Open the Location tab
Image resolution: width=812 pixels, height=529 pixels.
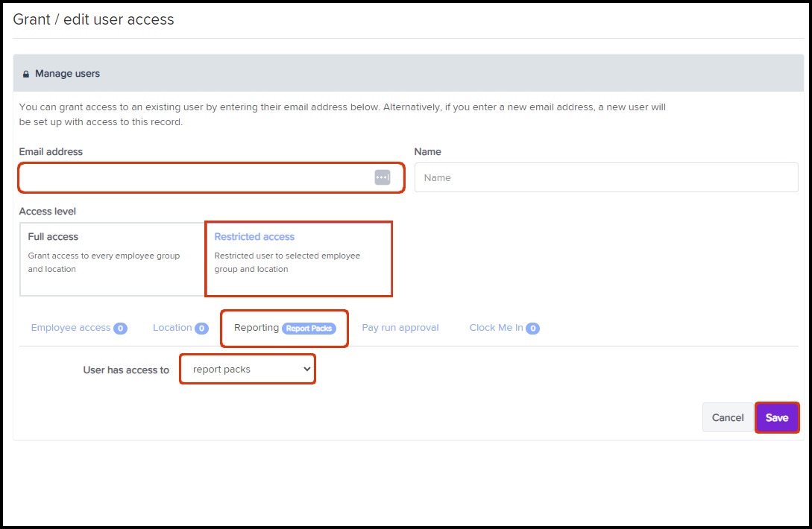point(172,328)
